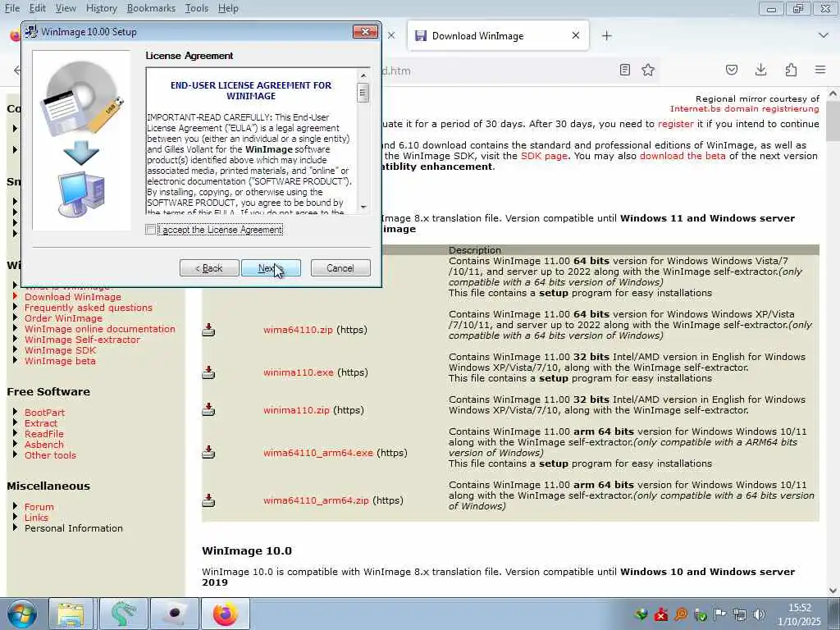The width and height of the screenshot is (840, 630).
Task: Click download icon next to wima64110_arm64.exe
Action: point(208,453)
